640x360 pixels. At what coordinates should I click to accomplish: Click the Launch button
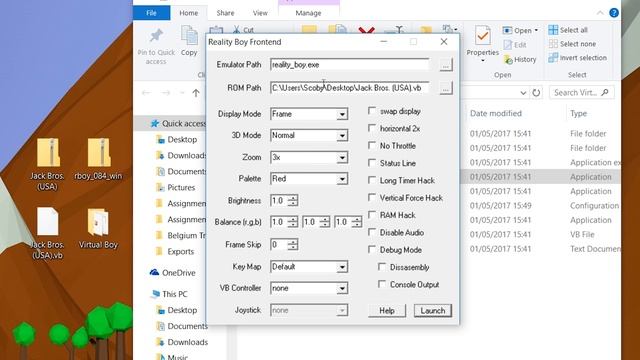tap(433, 311)
